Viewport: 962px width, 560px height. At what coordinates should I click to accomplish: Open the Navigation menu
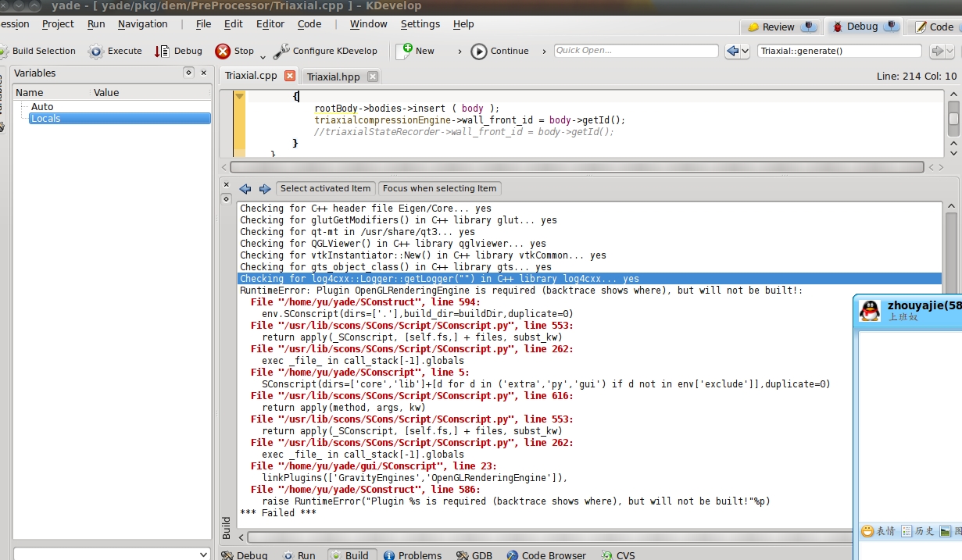click(x=142, y=24)
